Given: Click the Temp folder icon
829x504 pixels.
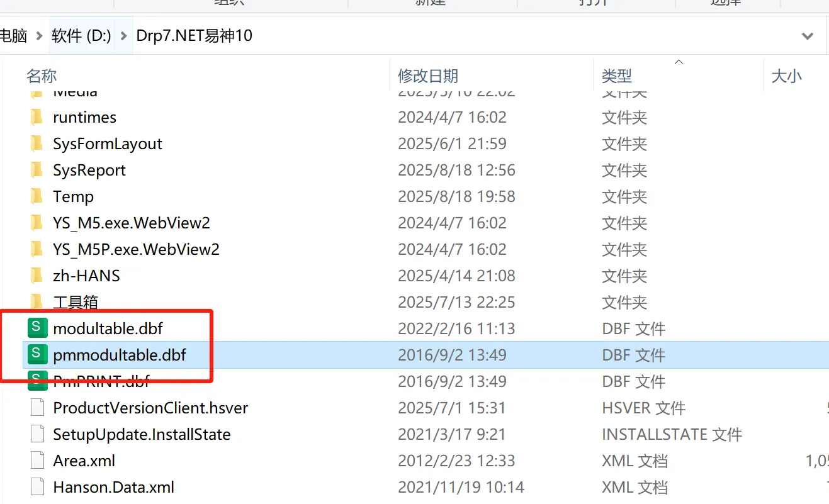Looking at the screenshot, I should (x=37, y=196).
